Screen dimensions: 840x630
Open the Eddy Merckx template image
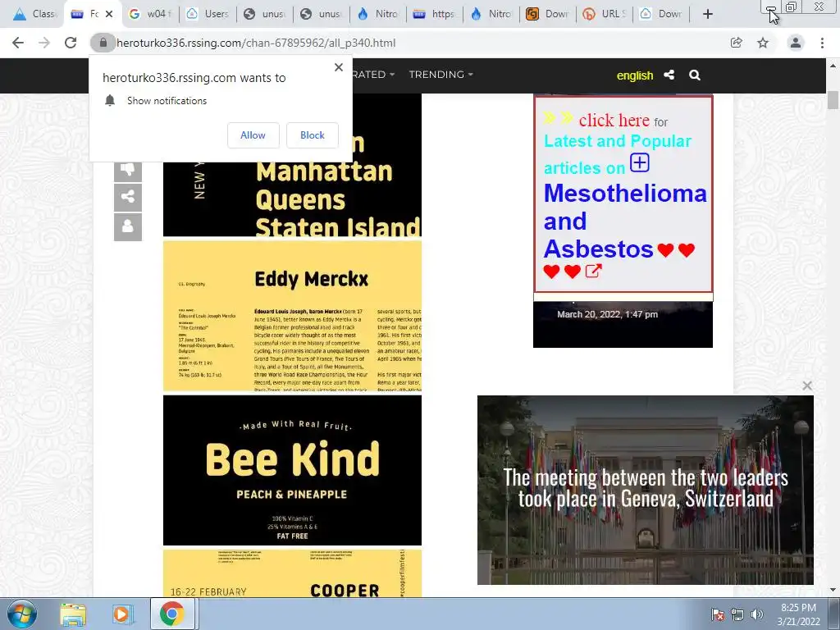[x=293, y=316]
